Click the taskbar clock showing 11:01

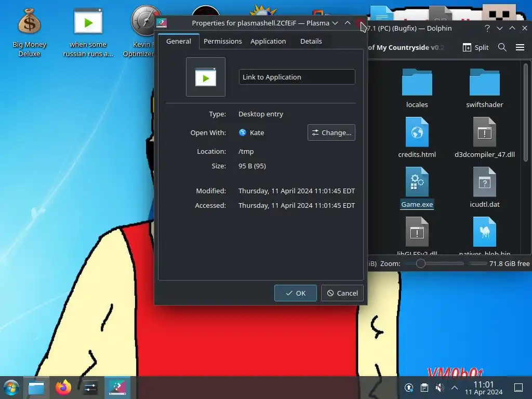484,388
